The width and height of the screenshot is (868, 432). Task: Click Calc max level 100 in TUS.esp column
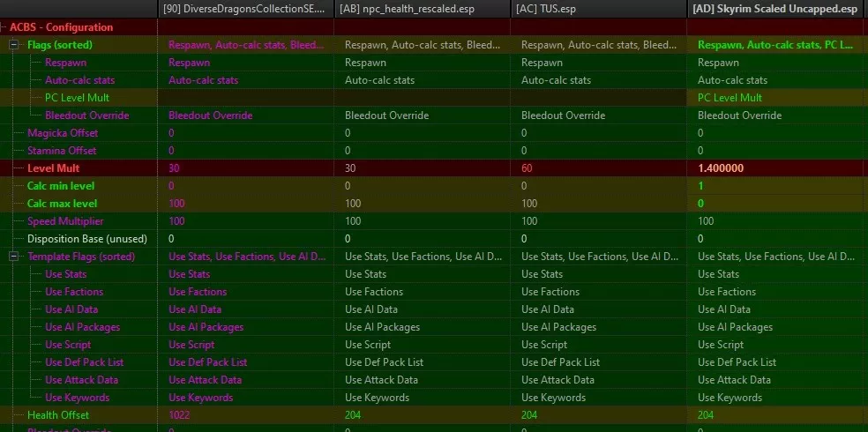click(x=529, y=204)
